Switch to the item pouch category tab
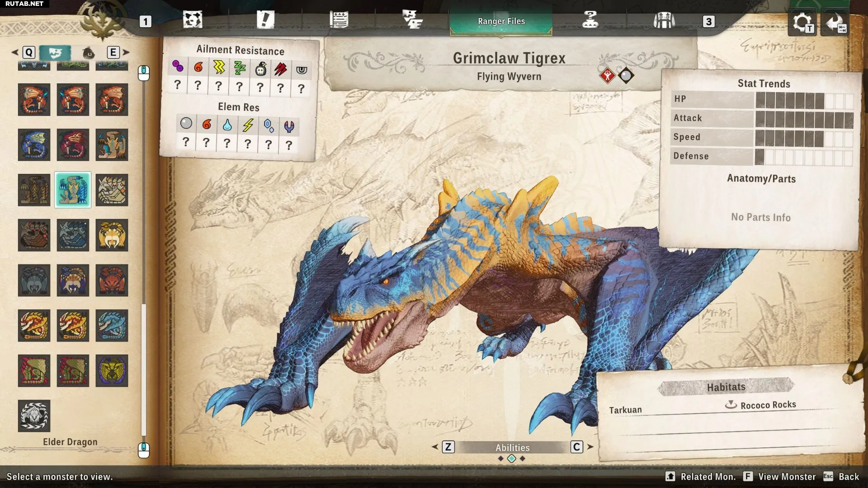The width and height of the screenshot is (868, 488). tap(89, 53)
